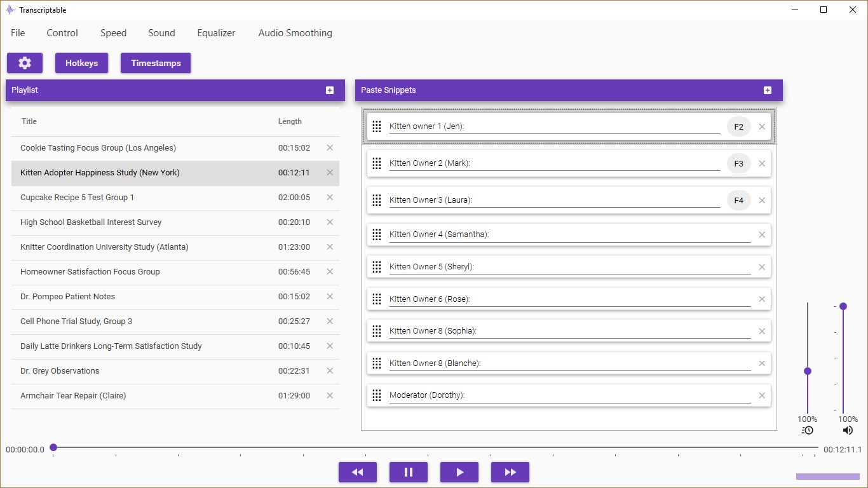
Task: Click the playback speed clock icon
Action: 807,430
